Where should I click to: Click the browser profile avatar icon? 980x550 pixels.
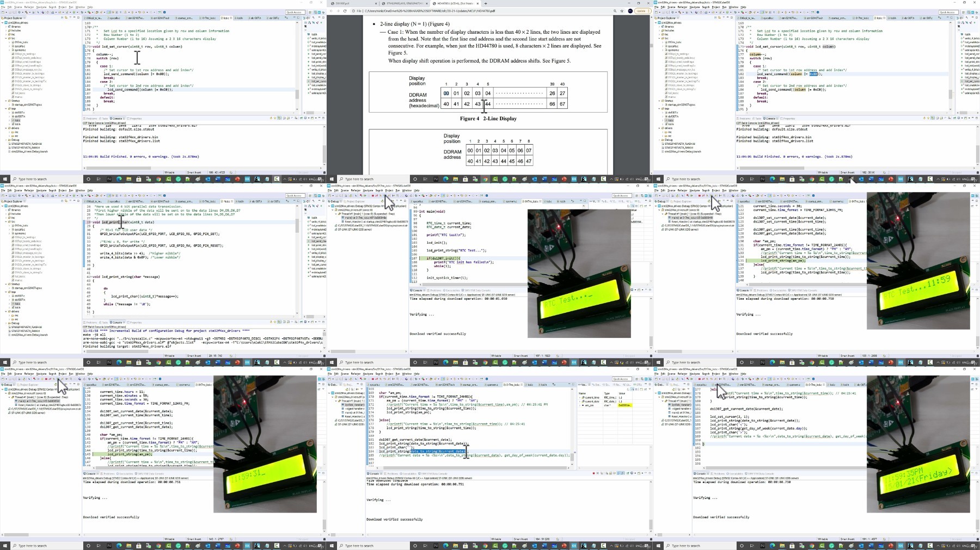(x=630, y=11)
